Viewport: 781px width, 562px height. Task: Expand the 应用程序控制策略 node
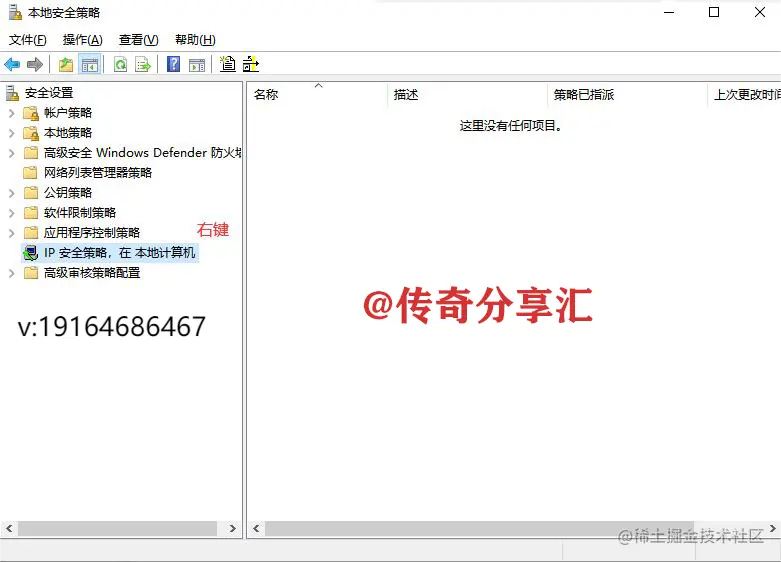(x=11, y=233)
